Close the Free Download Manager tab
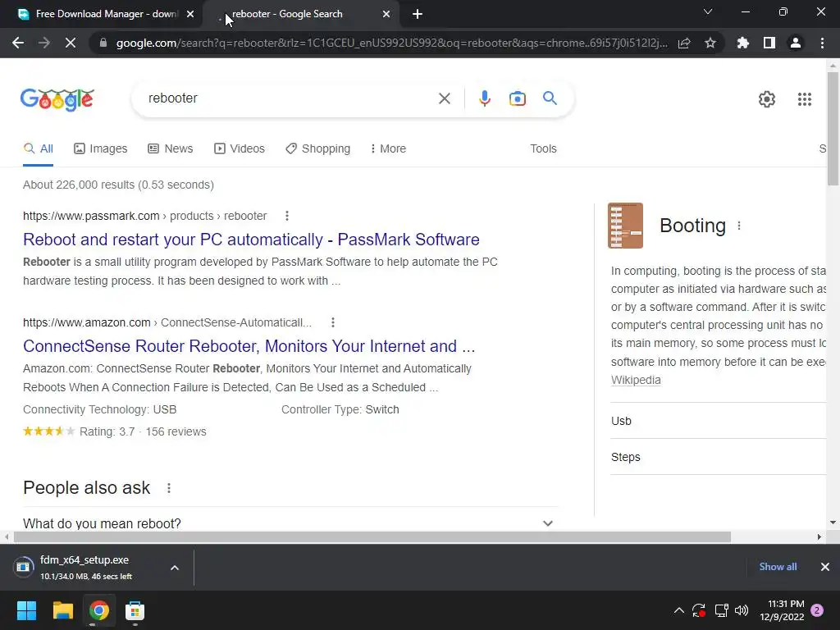Viewport: 840px width, 630px height. coord(190,15)
